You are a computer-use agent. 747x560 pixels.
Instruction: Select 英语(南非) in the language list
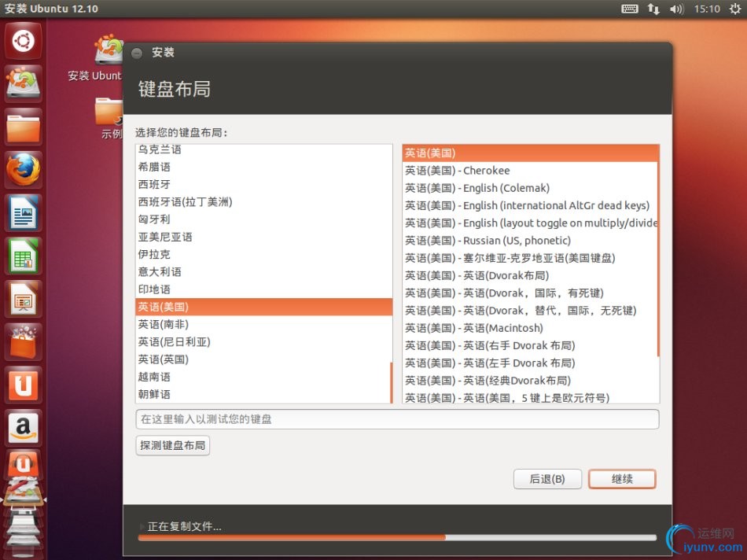263,325
